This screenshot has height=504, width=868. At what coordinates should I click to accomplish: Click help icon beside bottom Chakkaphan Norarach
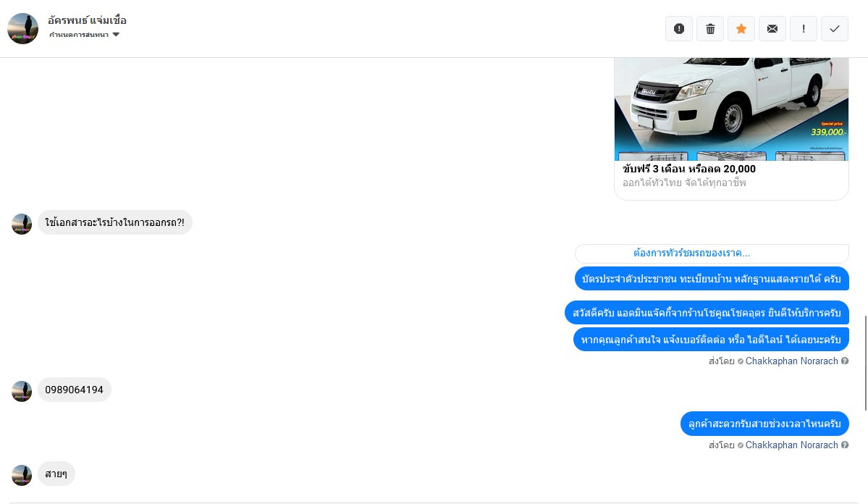pos(845,445)
